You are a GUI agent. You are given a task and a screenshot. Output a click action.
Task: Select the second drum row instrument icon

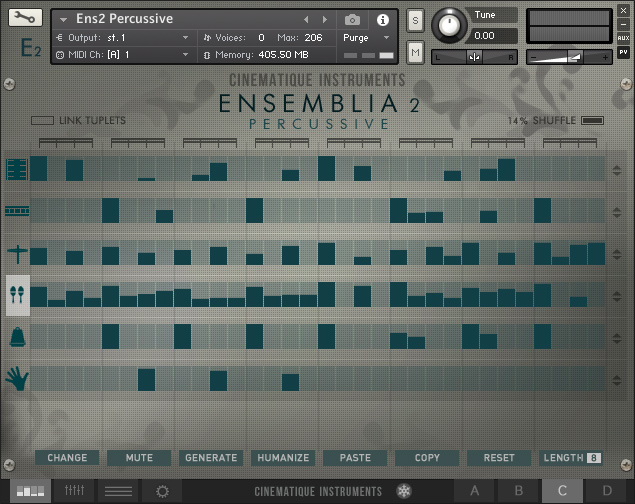(x=17, y=211)
